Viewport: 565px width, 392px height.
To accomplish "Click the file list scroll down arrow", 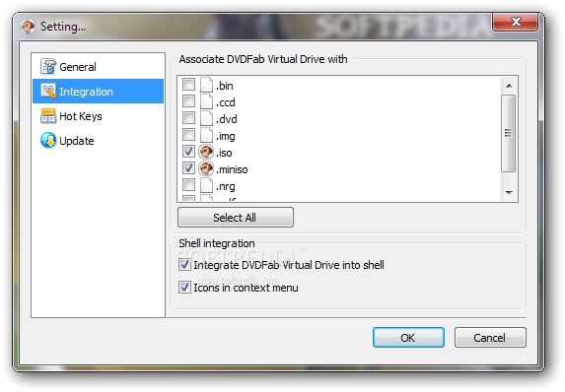I will pyautogui.click(x=509, y=193).
